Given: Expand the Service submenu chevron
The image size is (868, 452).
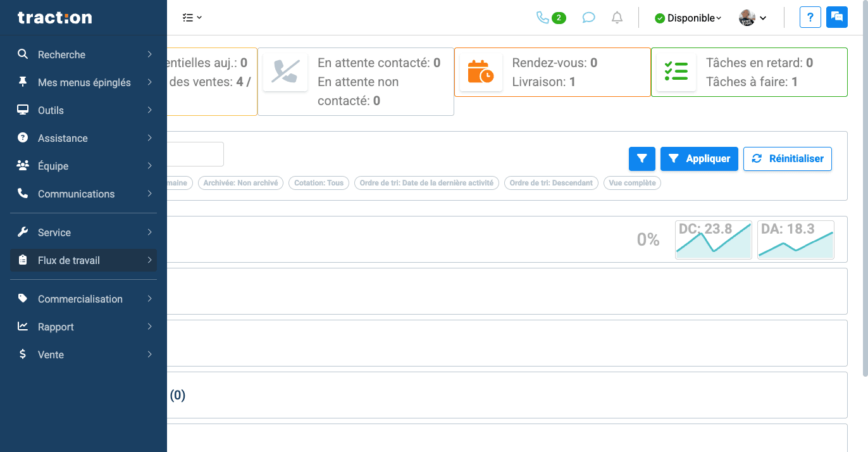Looking at the screenshot, I should (x=150, y=232).
